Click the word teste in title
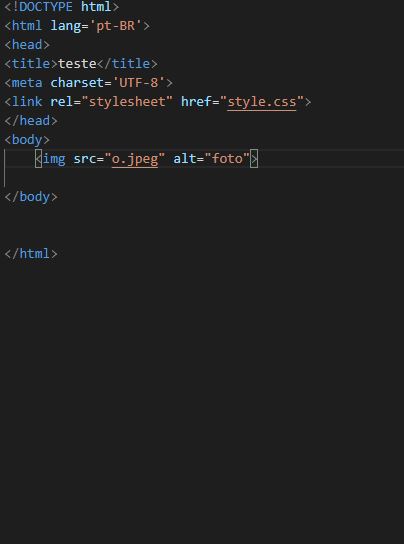 pos(77,64)
